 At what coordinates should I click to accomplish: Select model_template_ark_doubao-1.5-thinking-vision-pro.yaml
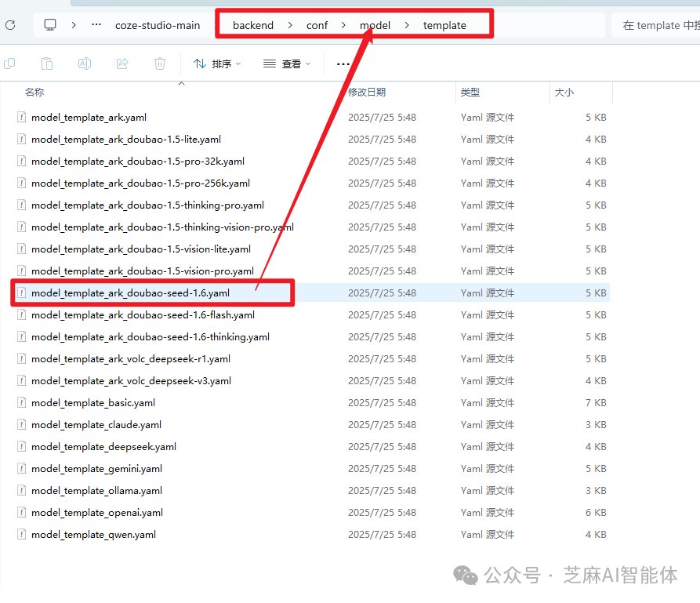pyautogui.click(x=162, y=227)
